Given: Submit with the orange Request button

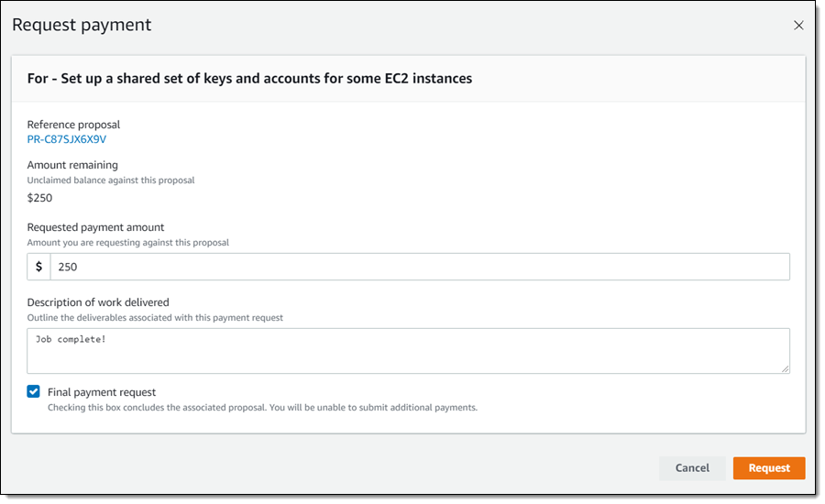Looking at the screenshot, I should (x=768, y=468).
